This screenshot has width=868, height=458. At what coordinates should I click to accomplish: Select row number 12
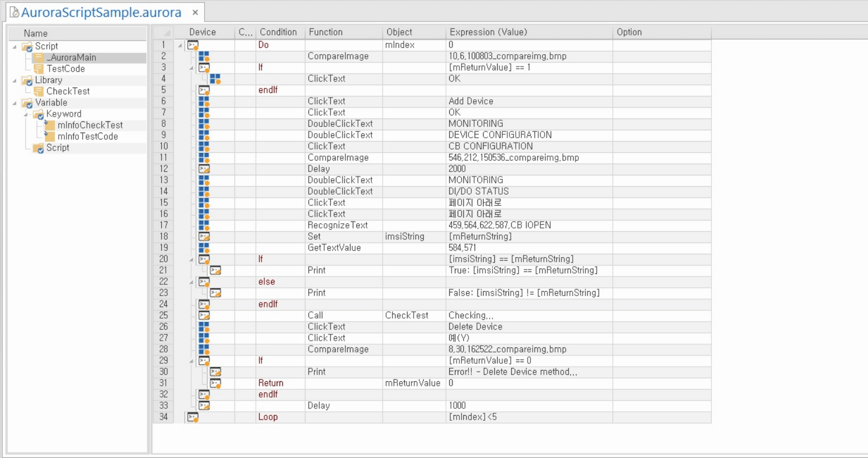[x=163, y=169]
